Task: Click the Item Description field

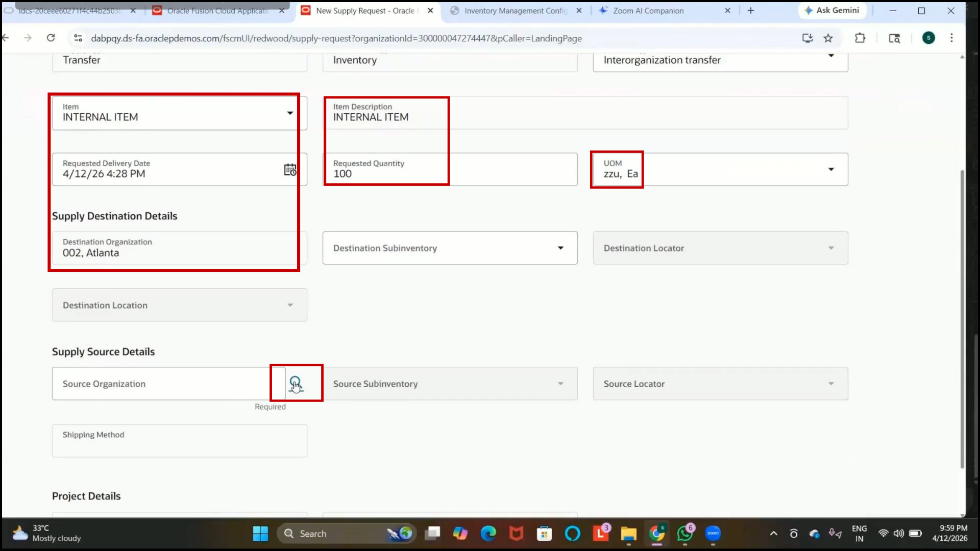Action: click(585, 113)
